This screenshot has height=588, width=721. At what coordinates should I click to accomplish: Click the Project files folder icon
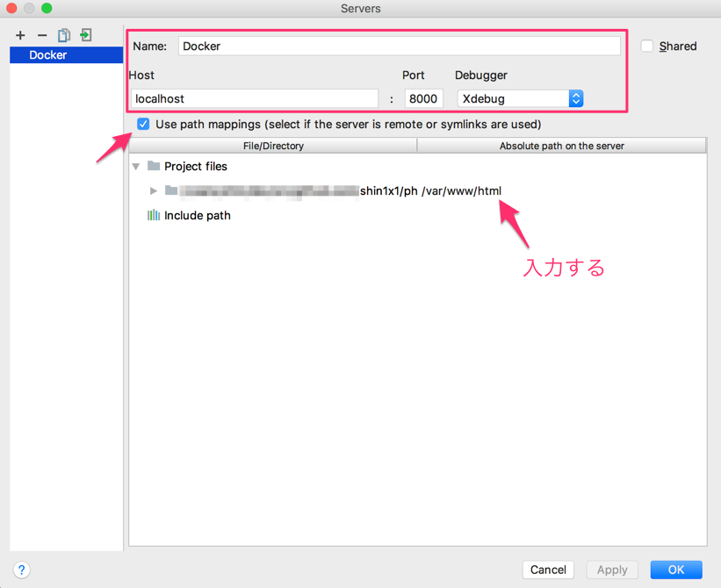153,166
